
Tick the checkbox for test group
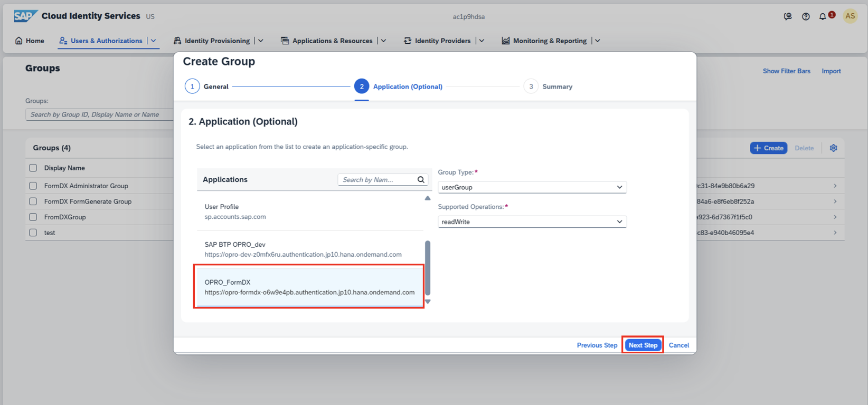[x=33, y=233]
